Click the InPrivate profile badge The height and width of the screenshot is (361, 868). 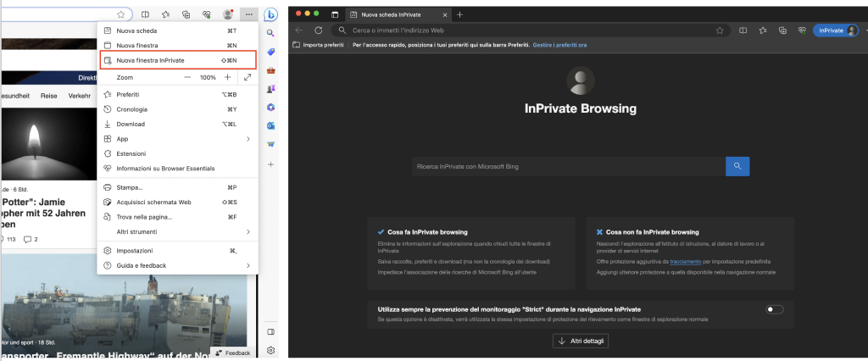(x=836, y=31)
